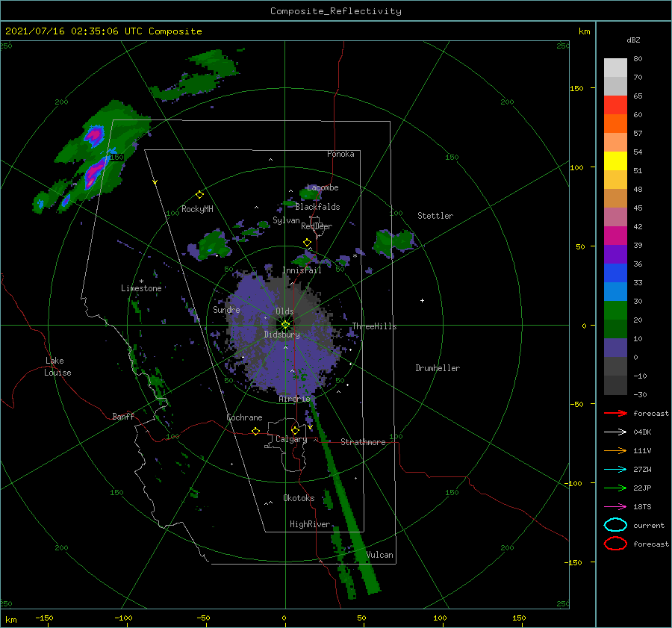Screen dimensions: 672x628
Task: Pick the yellow 51-54 dBZ swatch
Action: pyautogui.click(x=615, y=161)
